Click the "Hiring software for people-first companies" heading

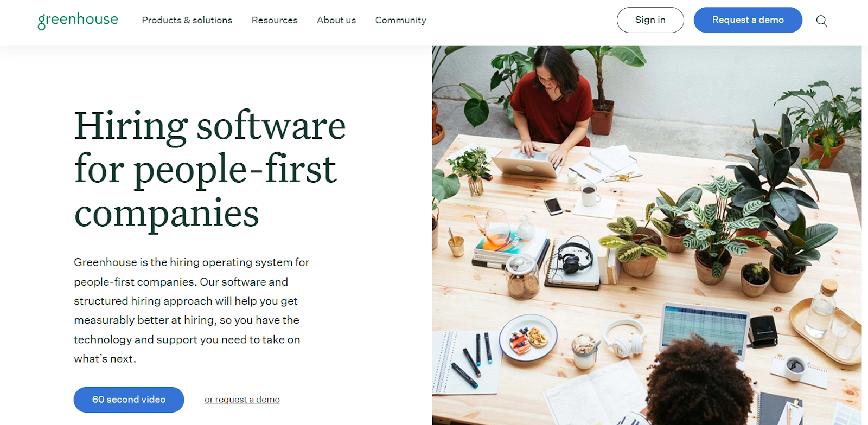210,170
